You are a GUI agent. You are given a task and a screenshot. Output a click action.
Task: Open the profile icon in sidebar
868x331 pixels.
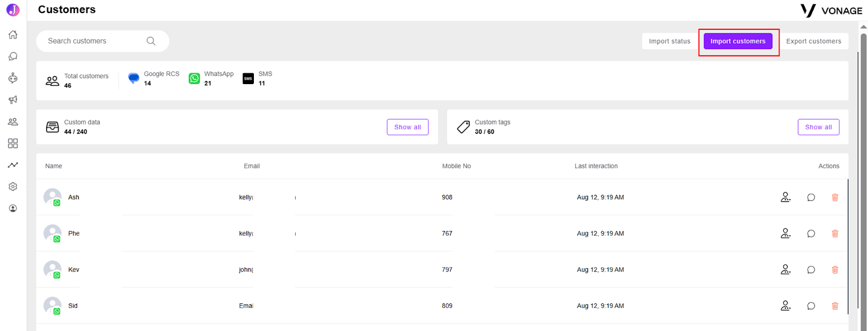[x=13, y=208]
